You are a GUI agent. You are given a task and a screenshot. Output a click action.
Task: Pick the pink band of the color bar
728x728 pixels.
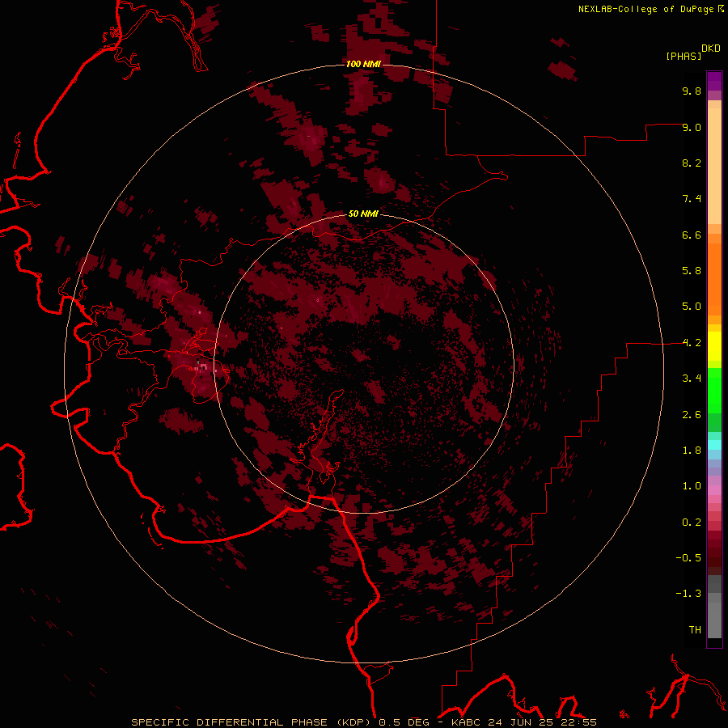tap(714, 490)
